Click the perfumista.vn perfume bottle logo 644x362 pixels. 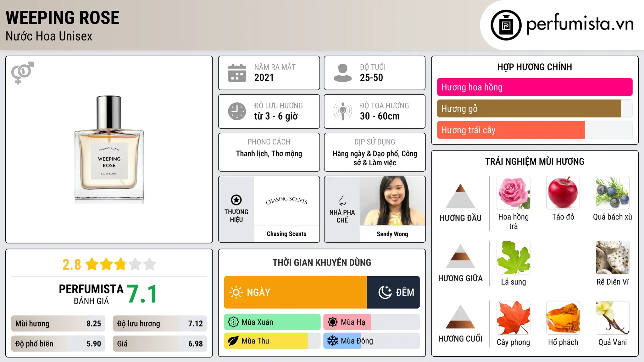click(506, 25)
